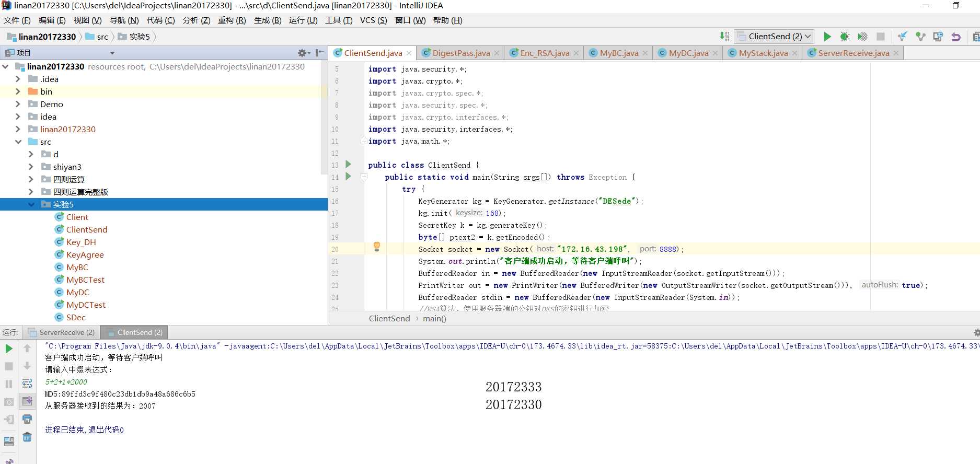Switch to ServerReceive (2) run tab
Screen dimensions: 980x464
pos(62,332)
